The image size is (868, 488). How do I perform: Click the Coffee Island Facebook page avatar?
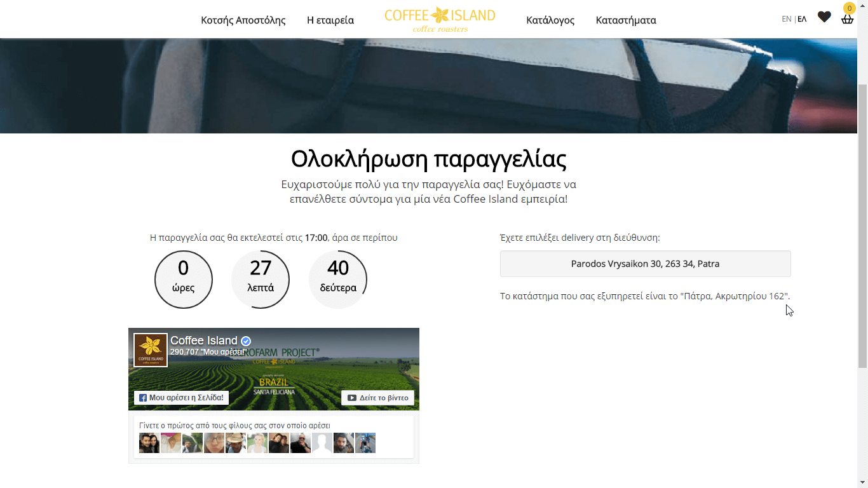pos(151,350)
